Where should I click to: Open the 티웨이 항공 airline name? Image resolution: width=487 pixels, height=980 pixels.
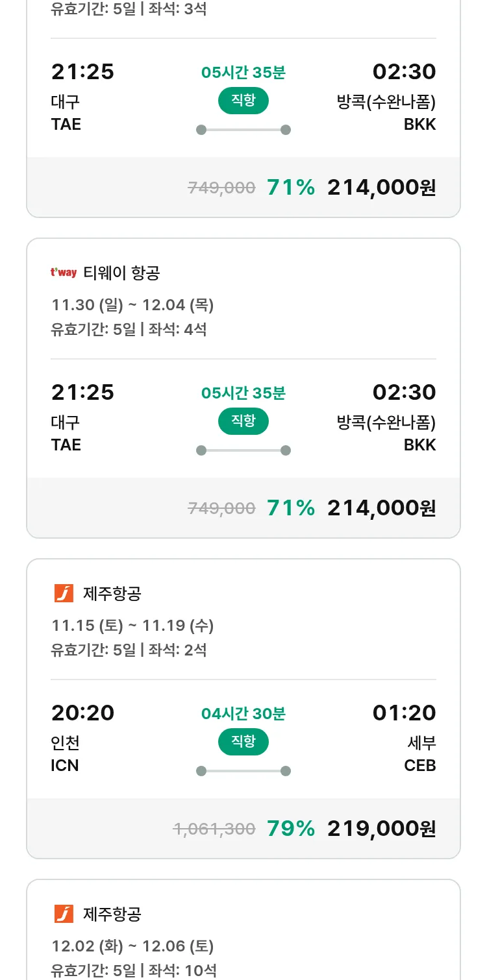click(x=121, y=273)
